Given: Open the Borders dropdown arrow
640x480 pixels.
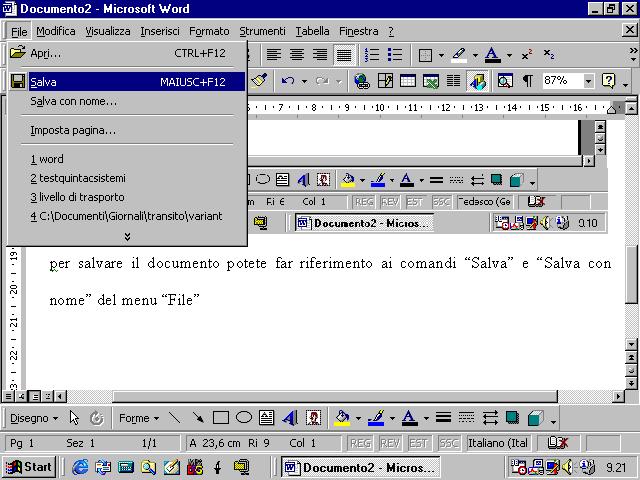Looking at the screenshot, I should click(x=441, y=55).
